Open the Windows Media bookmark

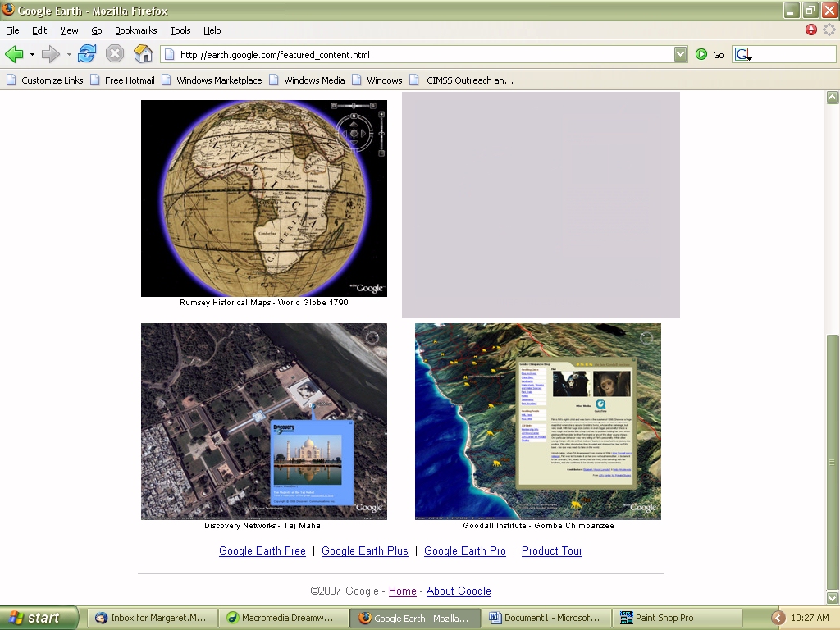(x=307, y=80)
